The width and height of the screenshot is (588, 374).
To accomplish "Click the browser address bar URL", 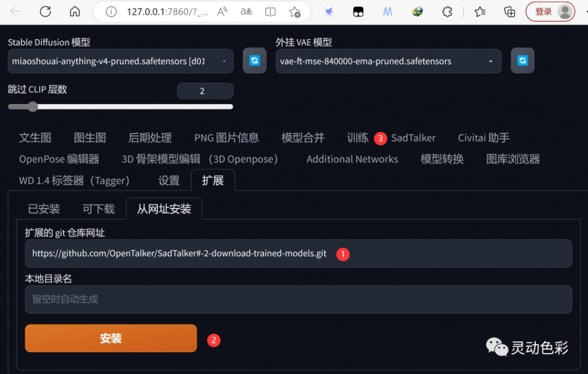I will (x=167, y=12).
